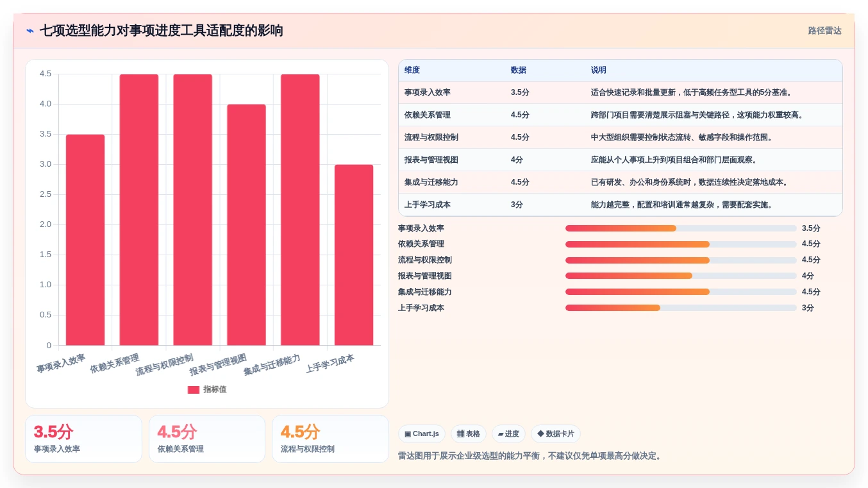Click the 4分 value beside progress bar

click(808, 276)
